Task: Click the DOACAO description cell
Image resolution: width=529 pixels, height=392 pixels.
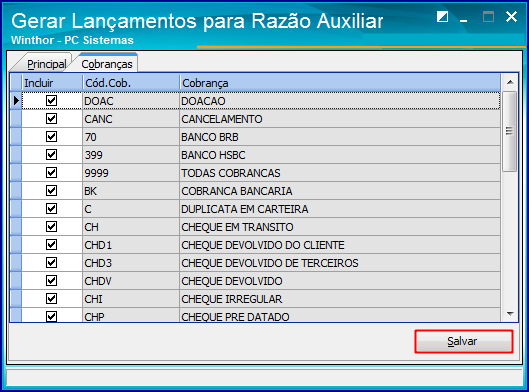Action: pyautogui.click(x=340, y=101)
